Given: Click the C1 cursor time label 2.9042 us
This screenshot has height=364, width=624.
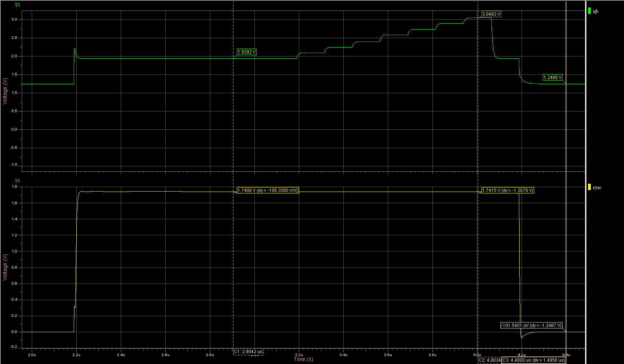Looking at the screenshot, I should point(248,352).
